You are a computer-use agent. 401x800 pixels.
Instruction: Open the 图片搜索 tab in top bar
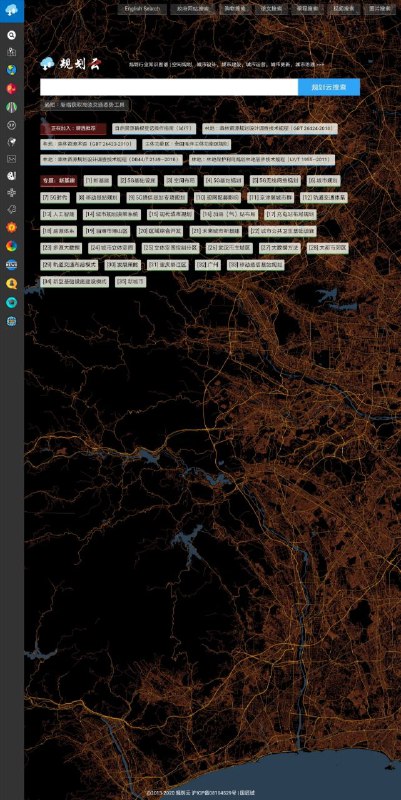pyautogui.click(x=380, y=9)
